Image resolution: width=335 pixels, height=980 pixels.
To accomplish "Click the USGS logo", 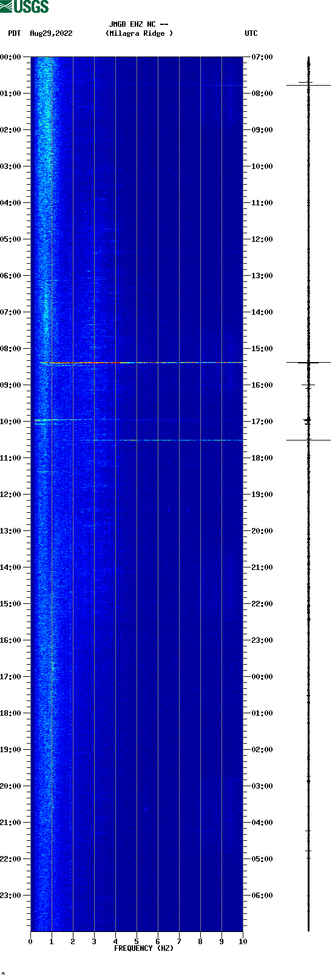I will (x=24, y=7).
